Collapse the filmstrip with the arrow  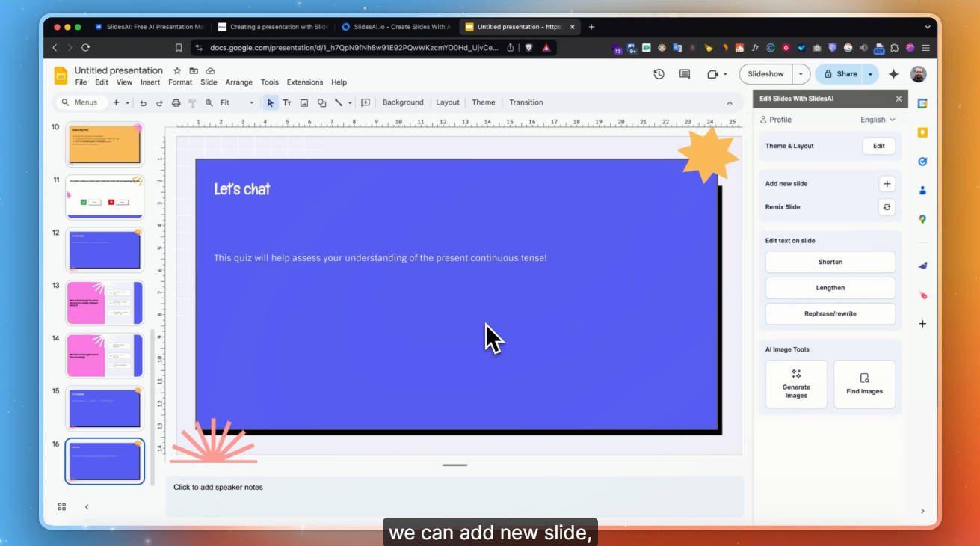coord(87,506)
